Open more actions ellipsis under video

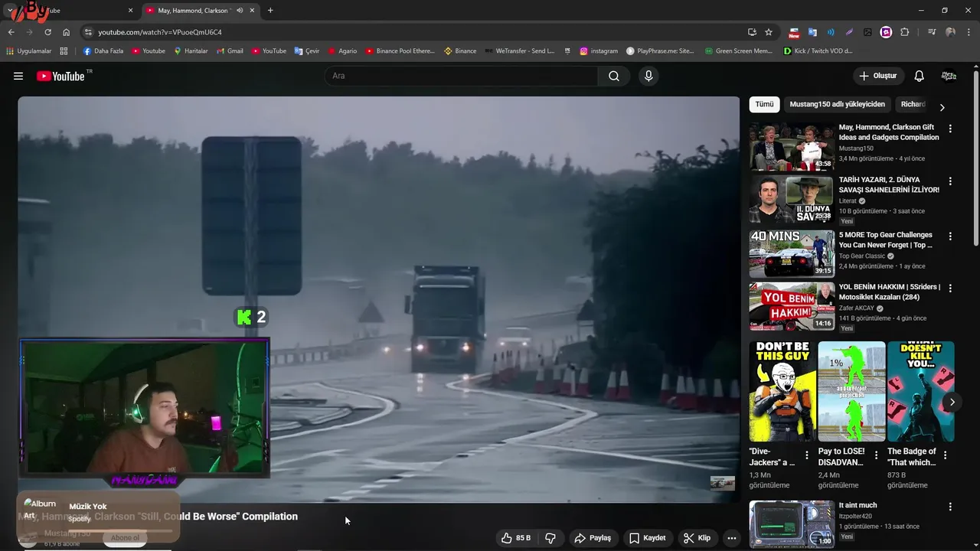[731, 538]
